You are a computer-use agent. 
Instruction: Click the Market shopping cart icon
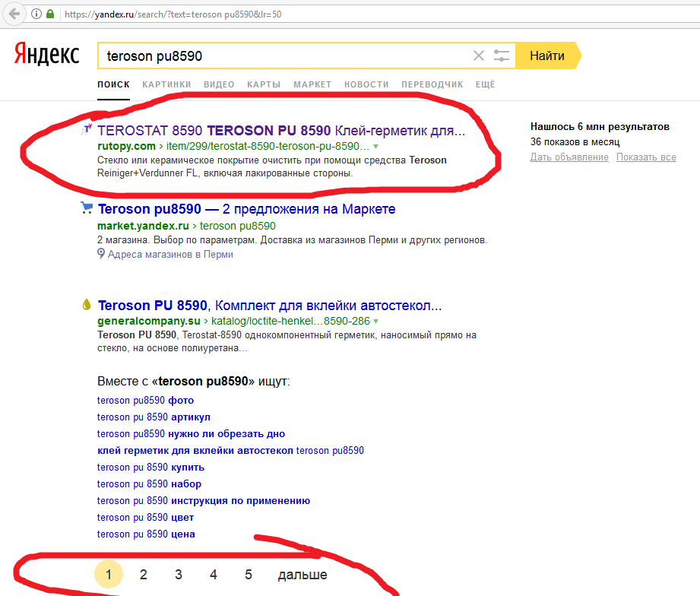click(x=87, y=208)
